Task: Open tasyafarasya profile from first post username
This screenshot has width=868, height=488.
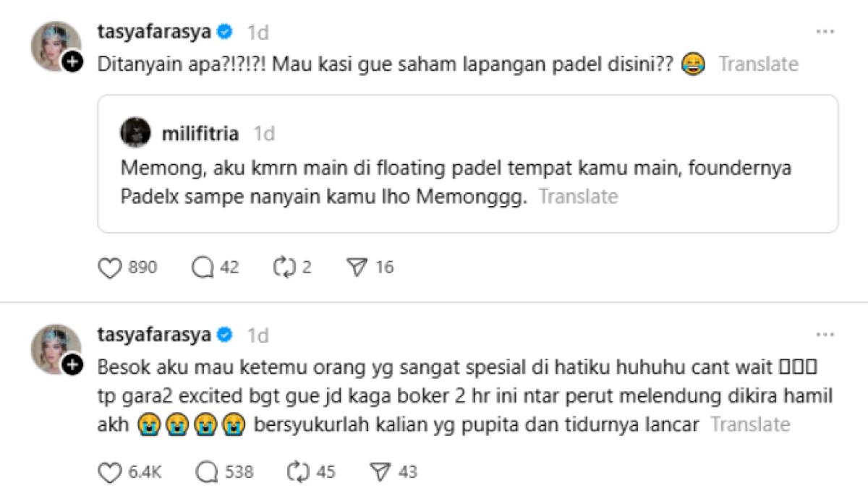Action: pyautogui.click(x=155, y=32)
